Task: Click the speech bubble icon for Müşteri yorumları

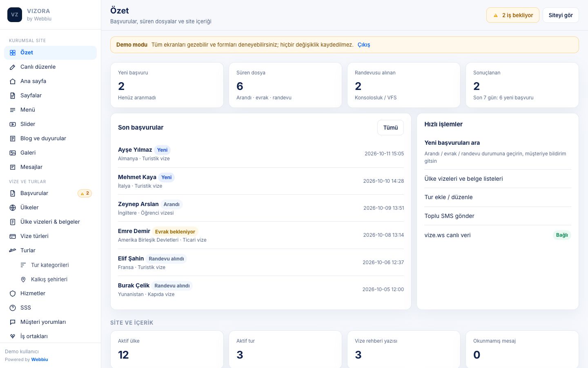Action: [x=13, y=322]
